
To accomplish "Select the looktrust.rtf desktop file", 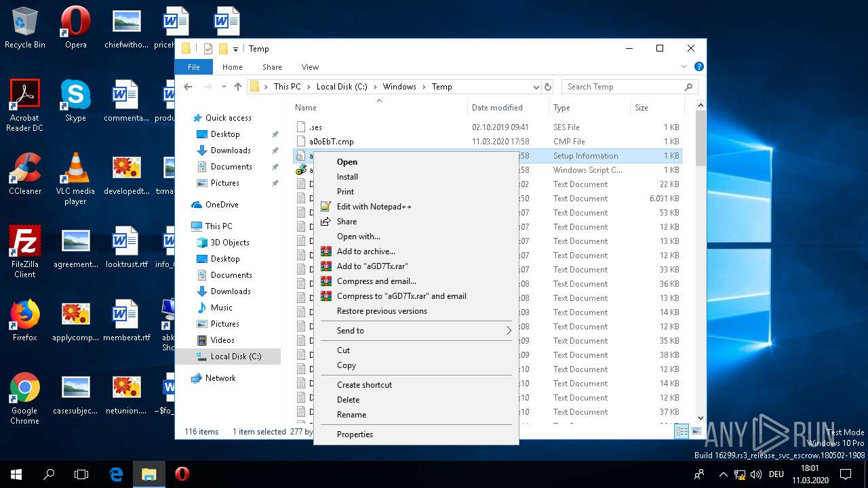I will (x=126, y=247).
